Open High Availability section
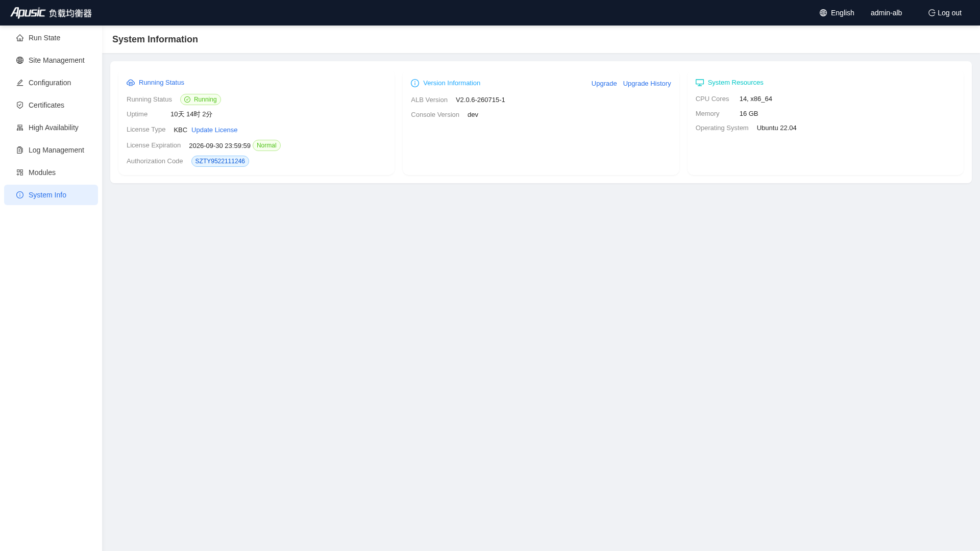 (x=51, y=128)
